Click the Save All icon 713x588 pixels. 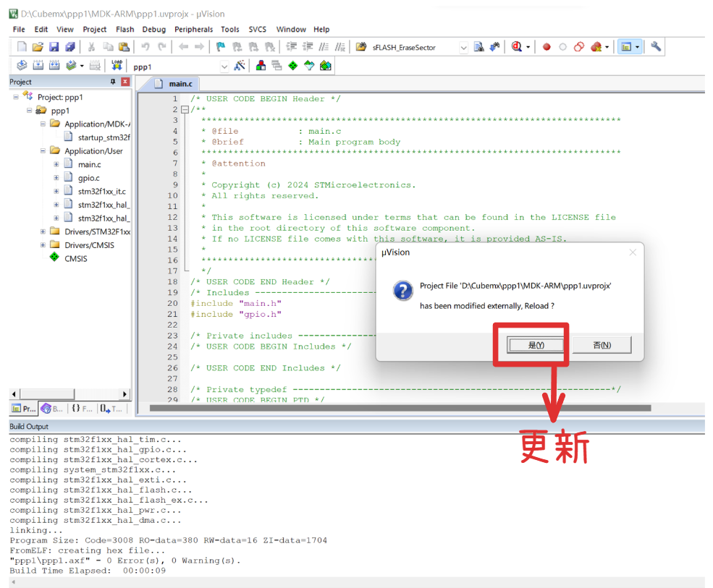(x=70, y=47)
